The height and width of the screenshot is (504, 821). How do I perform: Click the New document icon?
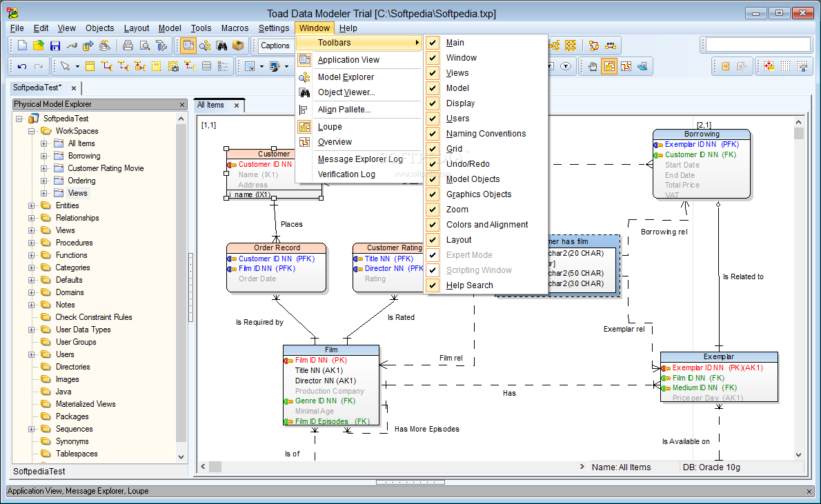tap(22, 46)
